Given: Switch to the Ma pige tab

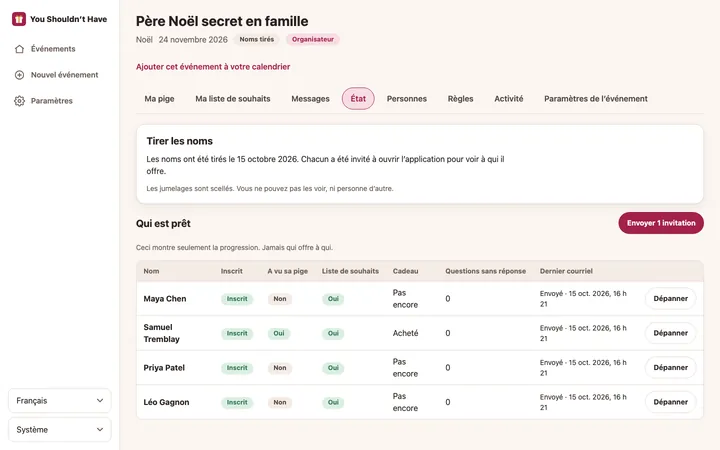Looking at the screenshot, I should point(159,99).
